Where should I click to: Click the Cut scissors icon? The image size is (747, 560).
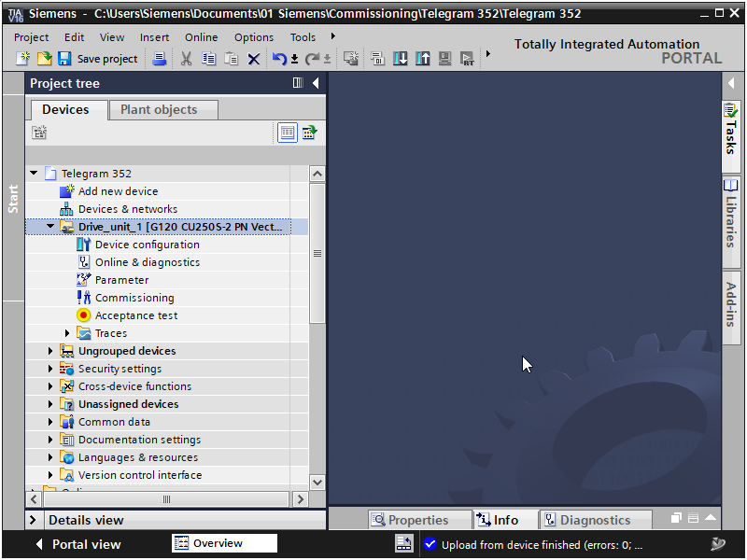[186, 59]
